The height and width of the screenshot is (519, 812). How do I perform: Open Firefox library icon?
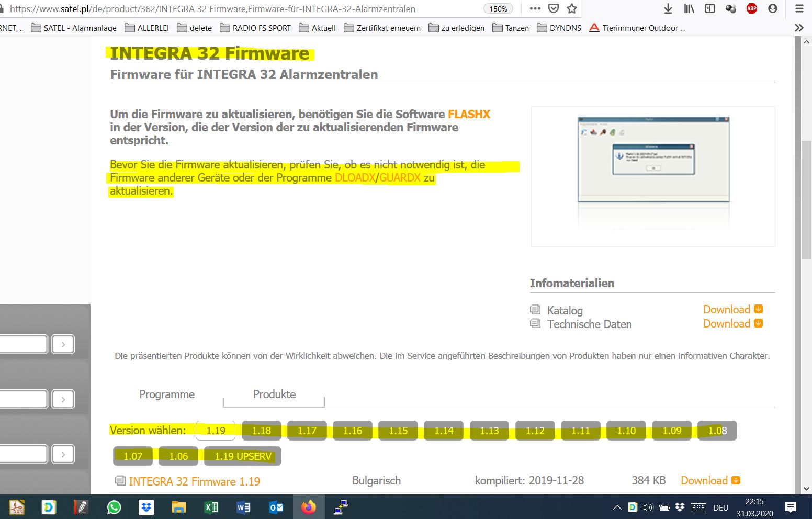click(x=689, y=8)
